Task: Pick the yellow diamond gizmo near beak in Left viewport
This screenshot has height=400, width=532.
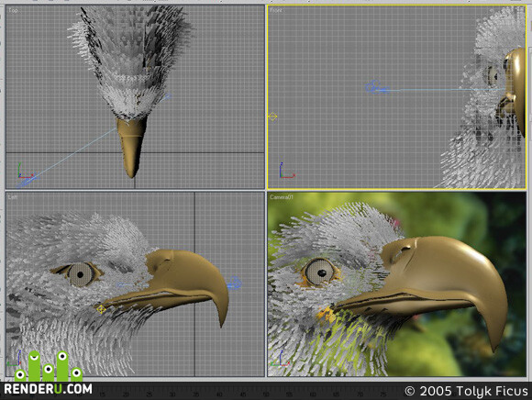Action: click(101, 309)
